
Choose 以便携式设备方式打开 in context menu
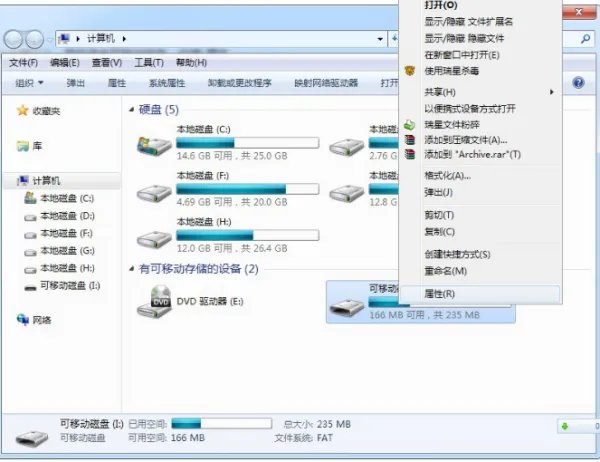click(480, 108)
